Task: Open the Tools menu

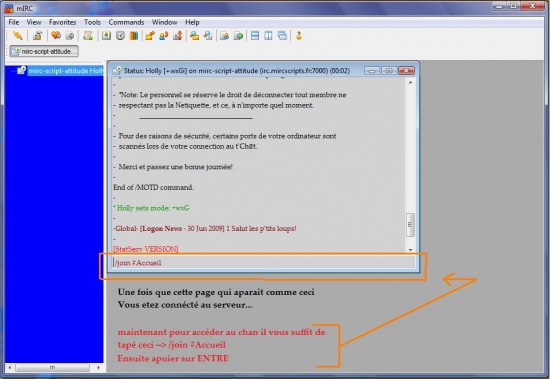Action: (92, 22)
